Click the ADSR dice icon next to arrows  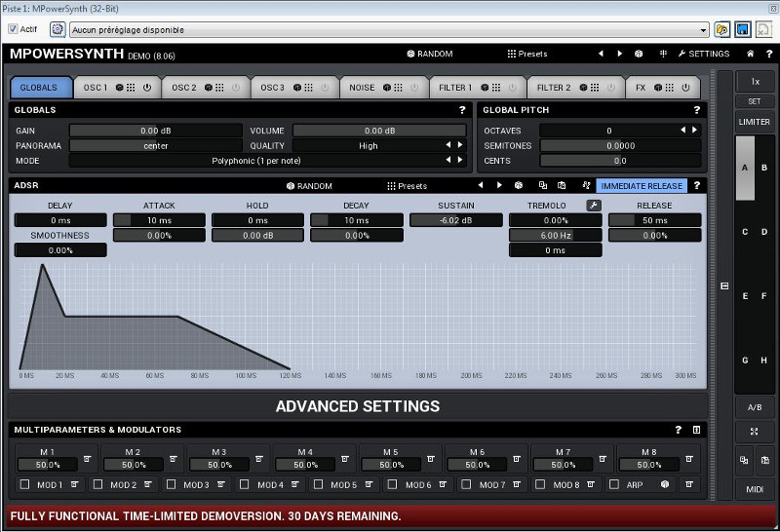tap(519, 185)
